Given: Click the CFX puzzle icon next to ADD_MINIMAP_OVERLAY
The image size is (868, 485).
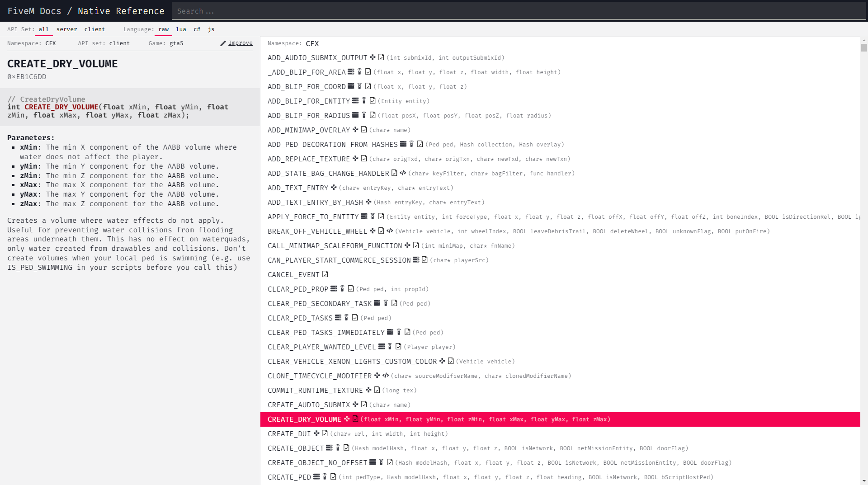Looking at the screenshot, I should 355,130.
